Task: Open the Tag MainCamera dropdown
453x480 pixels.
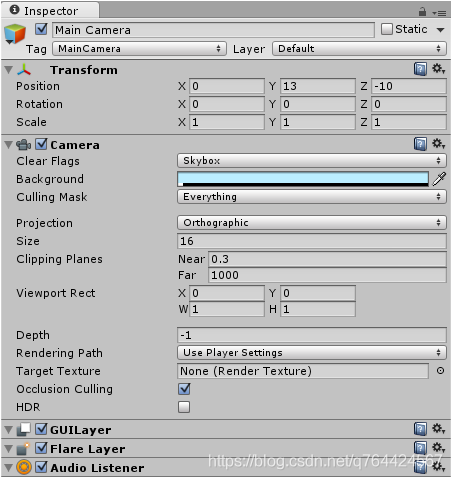Action: tap(139, 49)
